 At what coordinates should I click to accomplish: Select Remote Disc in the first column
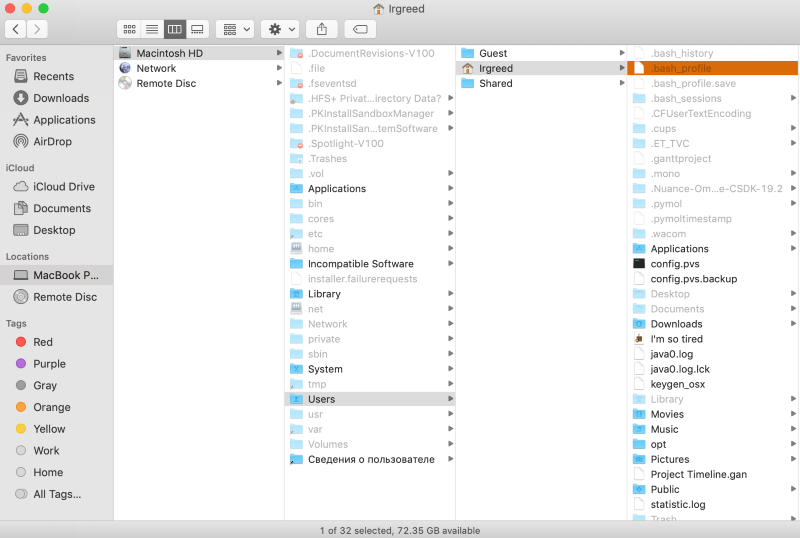(199, 83)
